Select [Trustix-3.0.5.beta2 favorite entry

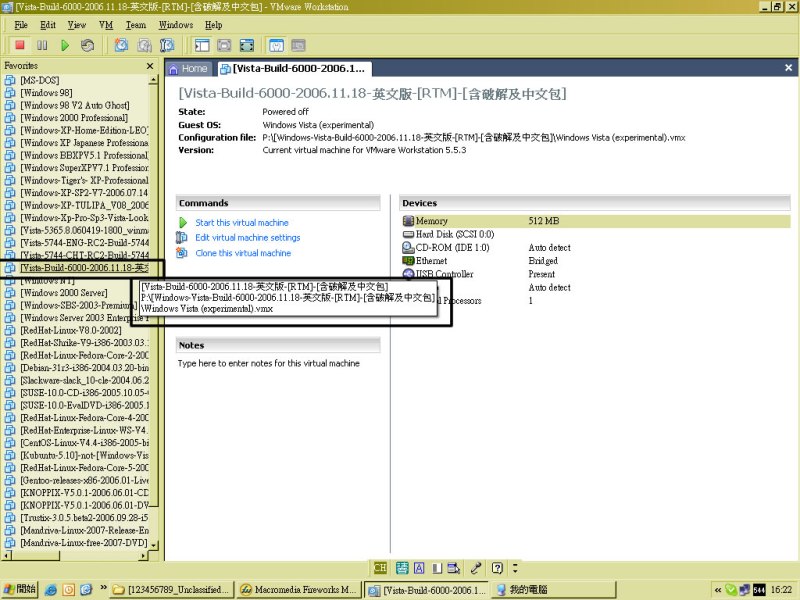pos(84,517)
